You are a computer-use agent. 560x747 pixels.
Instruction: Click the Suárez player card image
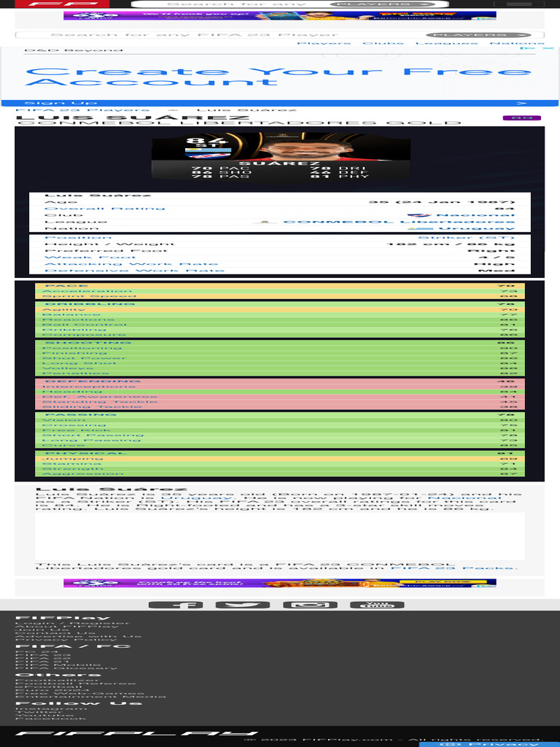(281, 156)
